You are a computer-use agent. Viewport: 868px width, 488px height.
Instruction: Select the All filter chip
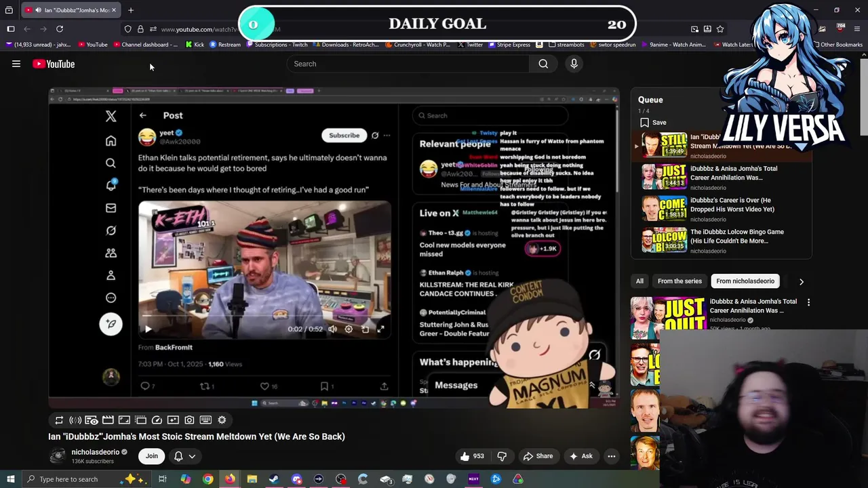(639, 281)
